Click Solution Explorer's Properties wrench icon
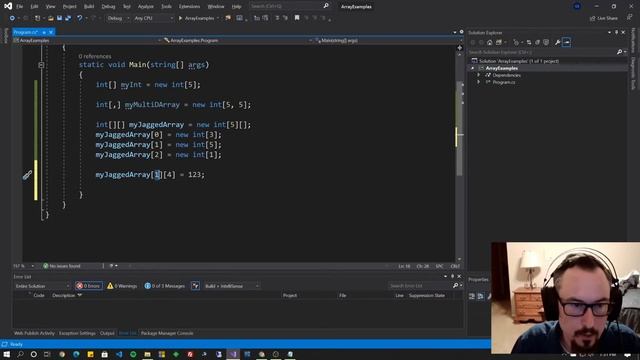Viewport: 640px width, 360px height. 558,42
